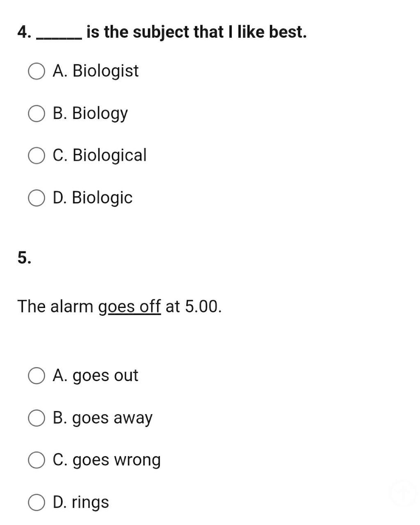Click the 'D. rings' answer label text
This screenshot has height=525, width=420.
pyautogui.click(x=81, y=502)
